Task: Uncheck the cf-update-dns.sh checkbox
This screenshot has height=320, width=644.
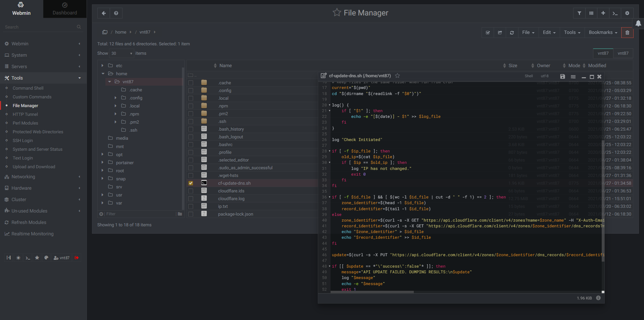Action: click(x=191, y=183)
